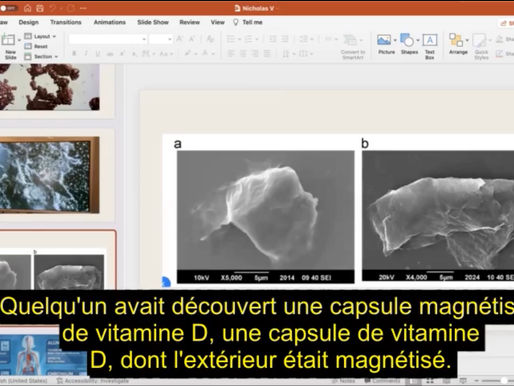The height and width of the screenshot is (386, 514).
Task: Click the align text right icon
Action: pos(255,53)
